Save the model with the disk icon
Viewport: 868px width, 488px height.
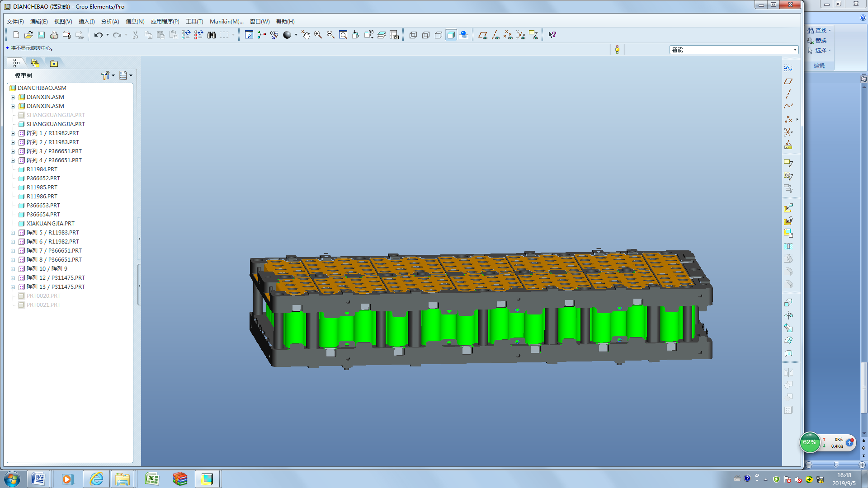[x=41, y=35]
